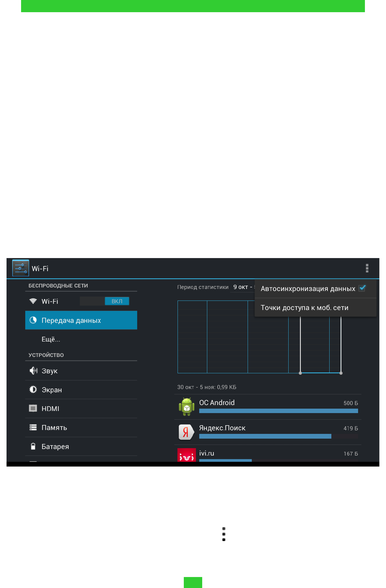The width and height of the screenshot is (386, 588).
Task: Click the Звук speaker icon
Action: coord(33,371)
